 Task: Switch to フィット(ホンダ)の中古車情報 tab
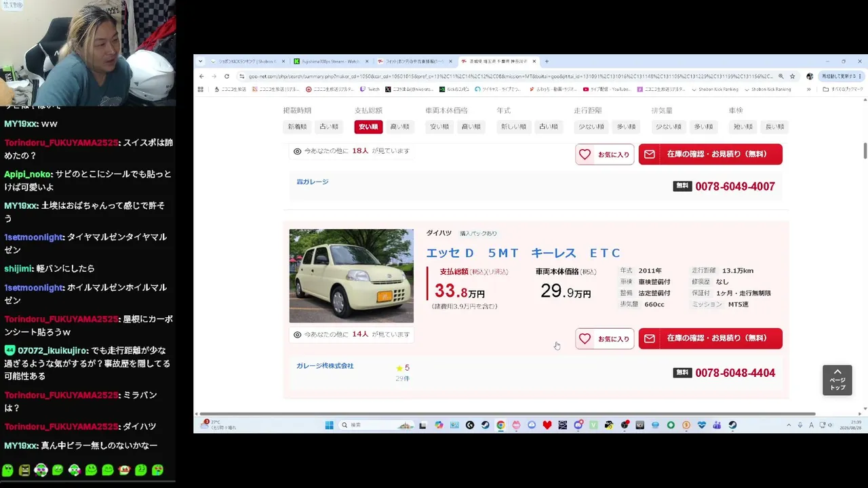pyautogui.click(x=414, y=61)
